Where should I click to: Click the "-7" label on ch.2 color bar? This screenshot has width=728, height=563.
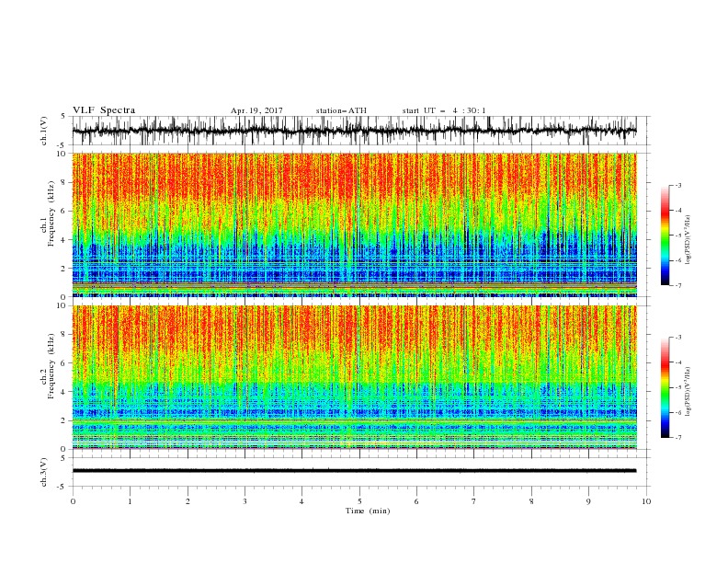(677, 438)
